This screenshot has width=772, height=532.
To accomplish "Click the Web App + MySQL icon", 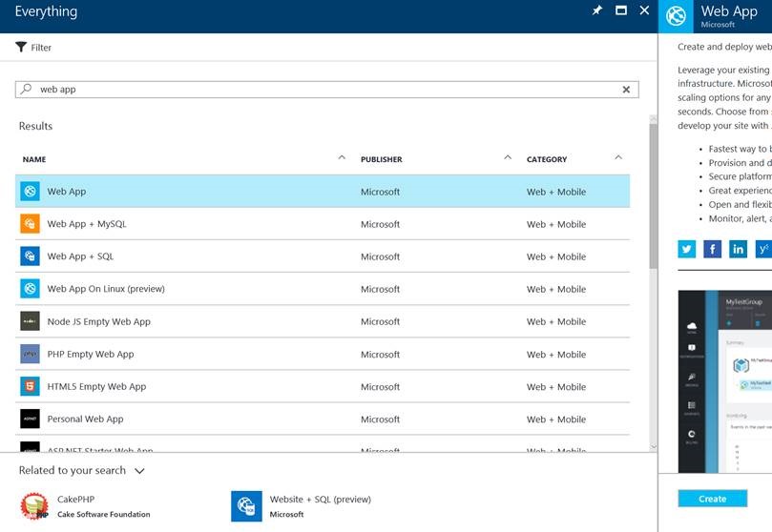I will (30, 224).
